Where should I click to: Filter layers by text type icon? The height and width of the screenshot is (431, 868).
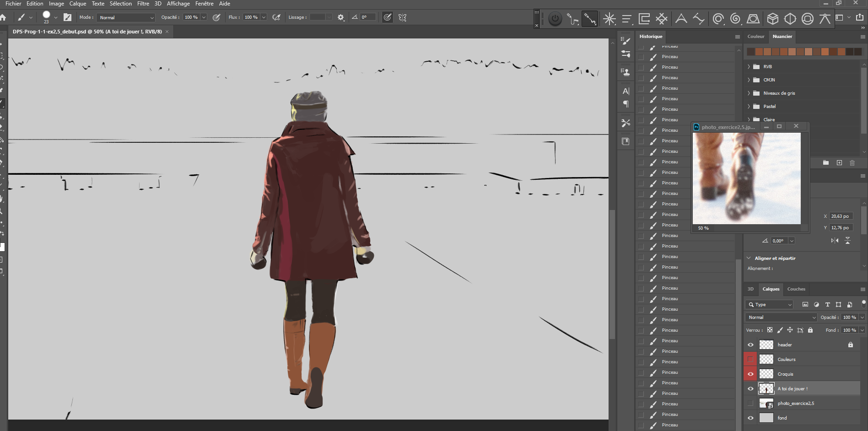(x=827, y=305)
